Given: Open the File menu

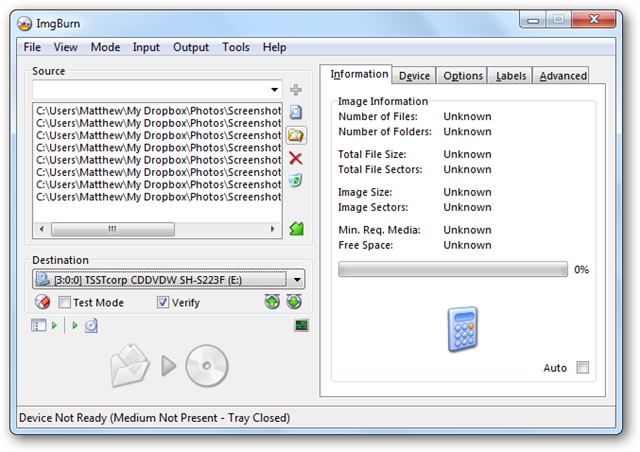Looking at the screenshot, I should coord(32,47).
